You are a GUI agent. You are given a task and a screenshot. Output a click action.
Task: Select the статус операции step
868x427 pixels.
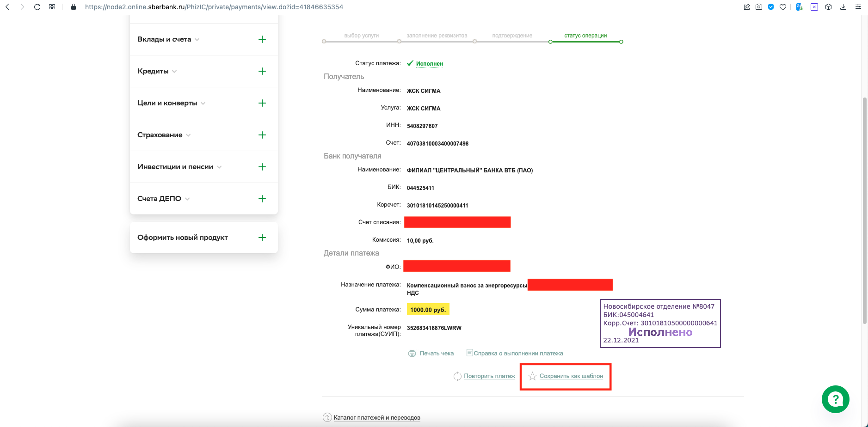(585, 36)
